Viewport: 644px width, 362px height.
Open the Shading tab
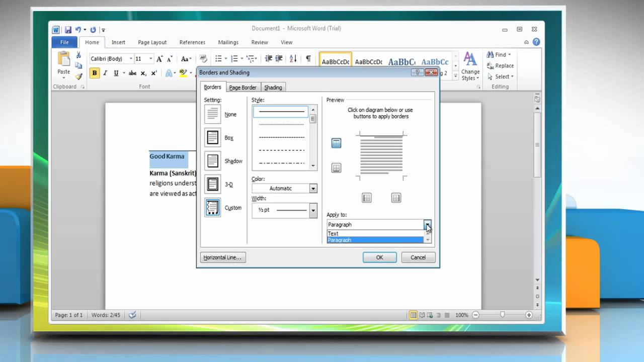(x=273, y=87)
